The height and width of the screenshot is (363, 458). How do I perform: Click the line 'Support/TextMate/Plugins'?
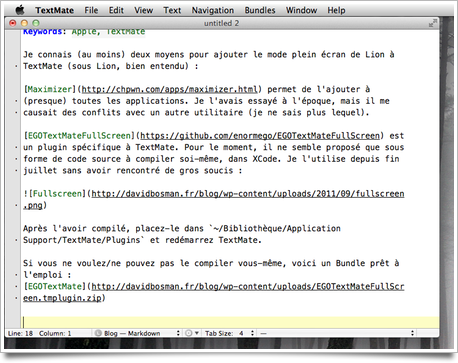[x=142, y=240]
